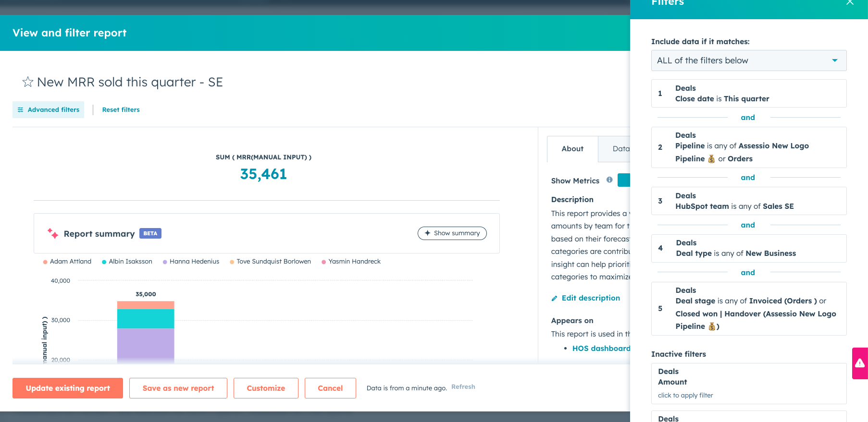The width and height of the screenshot is (868, 422).
Task: Close the Filters panel
Action: coord(850,2)
